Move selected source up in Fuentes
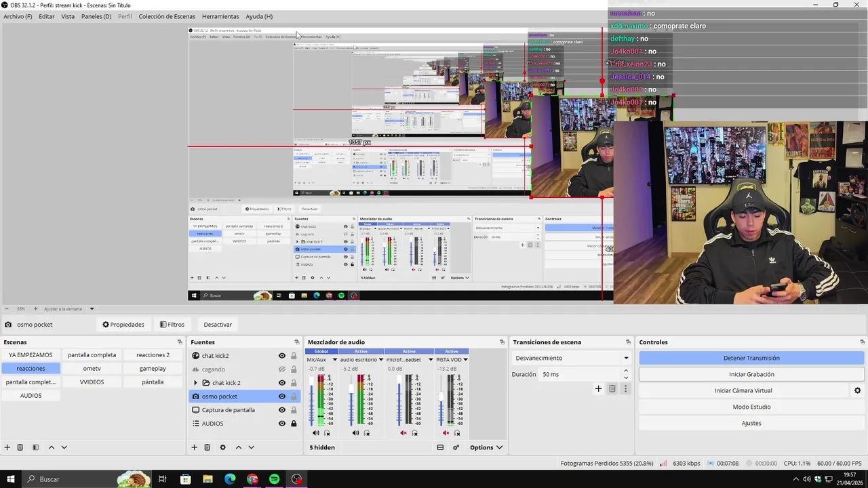Viewport: 868px width, 488px height. 238,447
